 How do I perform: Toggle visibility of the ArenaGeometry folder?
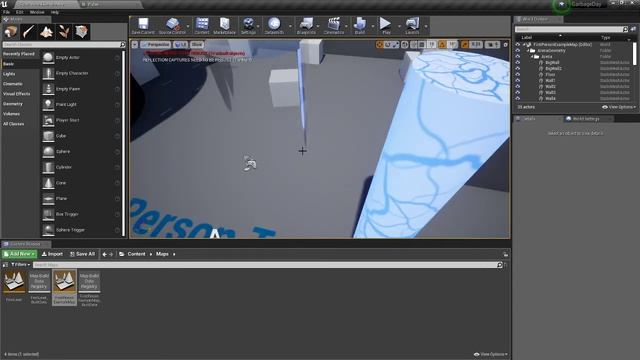518,51
